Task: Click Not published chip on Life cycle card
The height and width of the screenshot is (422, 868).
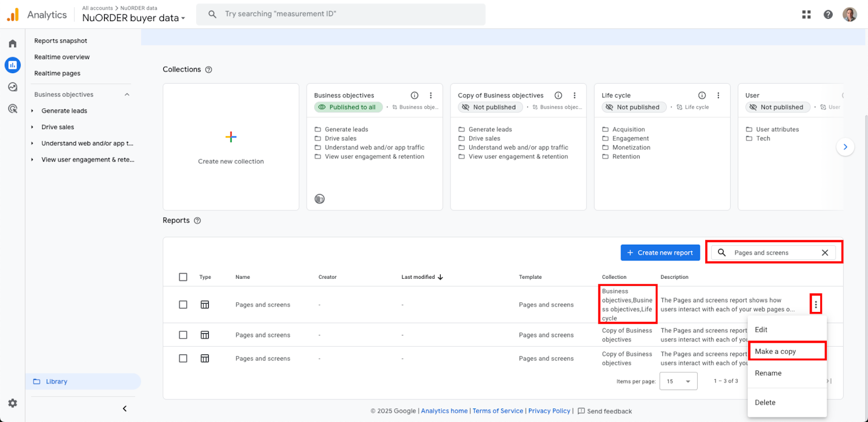Action: pyautogui.click(x=634, y=107)
